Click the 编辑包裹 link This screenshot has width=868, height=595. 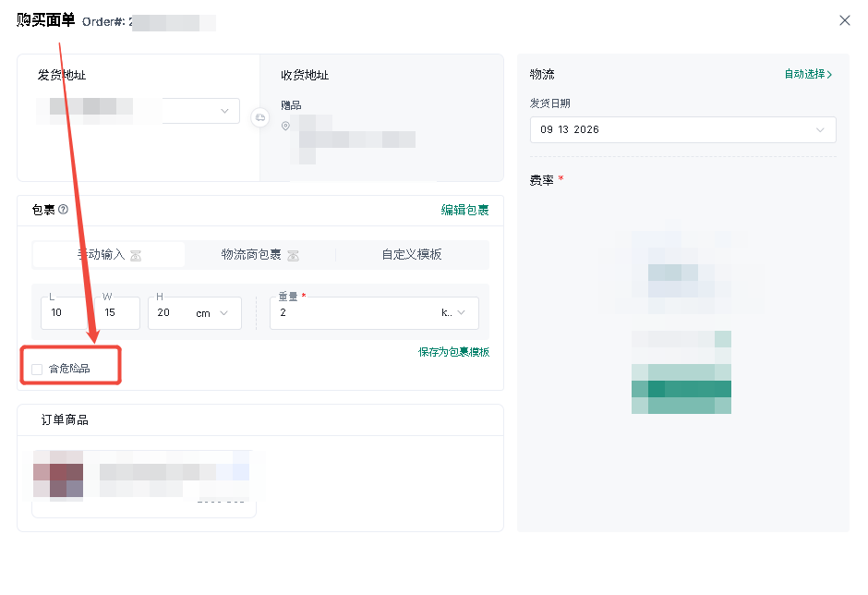(465, 210)
